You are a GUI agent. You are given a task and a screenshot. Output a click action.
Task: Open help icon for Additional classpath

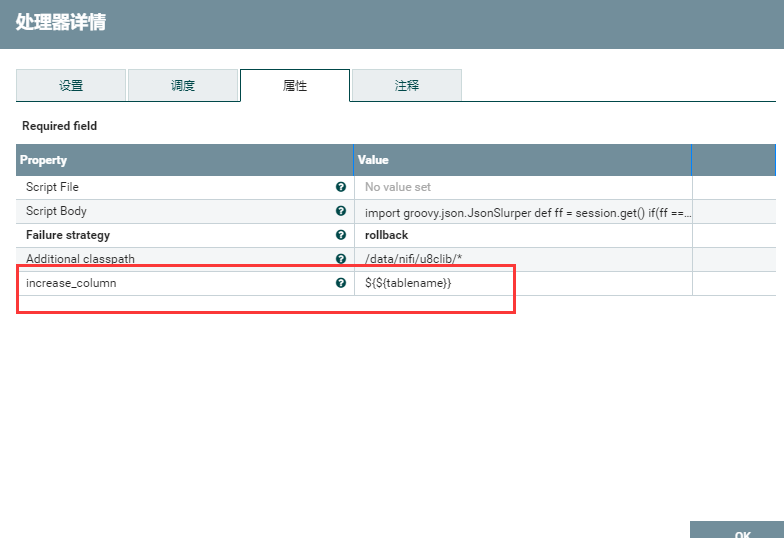[x=341, y=258]
